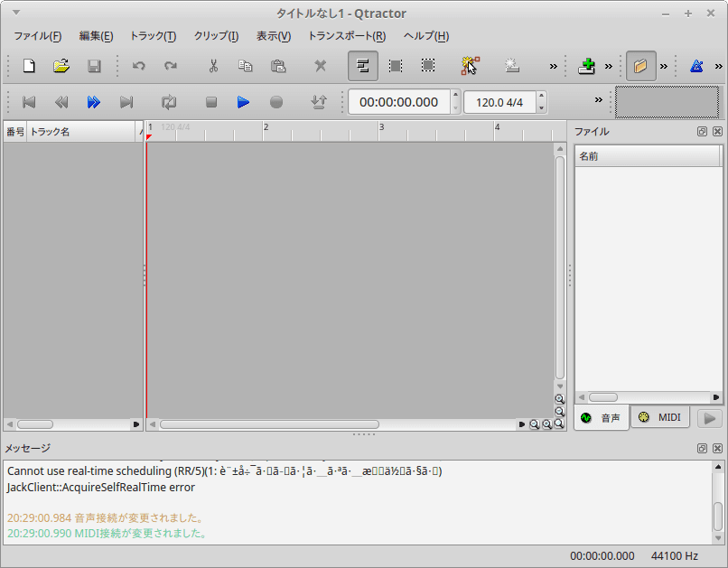Toggle the metronome icon
728x568 pixels.
pos(696,66)
